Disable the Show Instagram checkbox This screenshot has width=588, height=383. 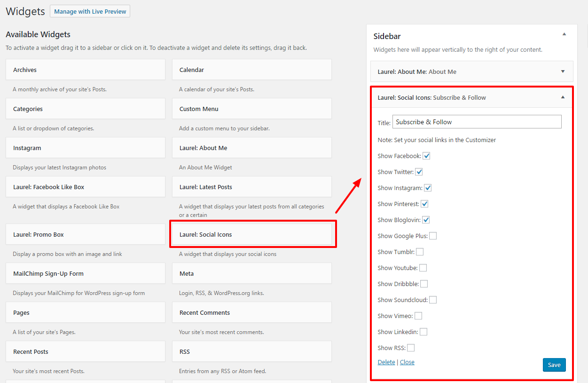tap(428, 188)
